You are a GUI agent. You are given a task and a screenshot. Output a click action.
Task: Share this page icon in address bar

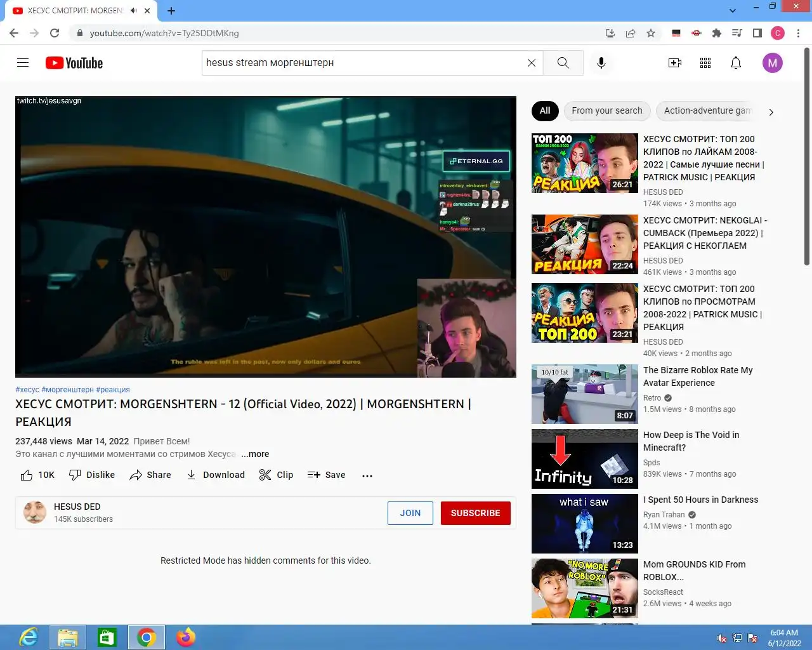(631, 33)
